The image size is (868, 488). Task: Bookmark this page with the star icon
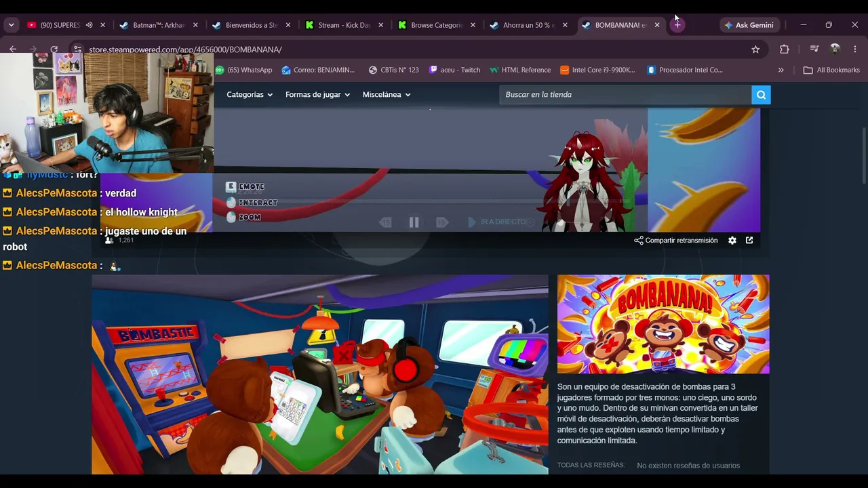755,49
